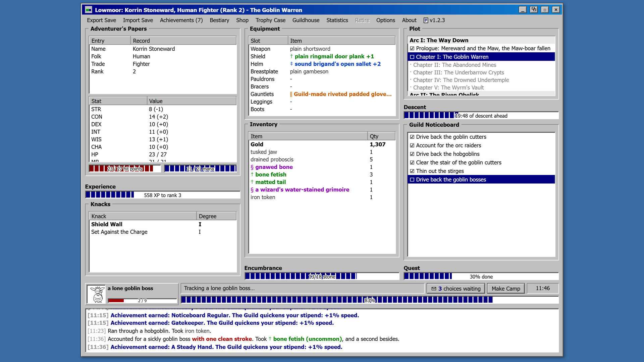Open the About menu
The height and width of the screenshot is (362, 644).
[409, 20]
